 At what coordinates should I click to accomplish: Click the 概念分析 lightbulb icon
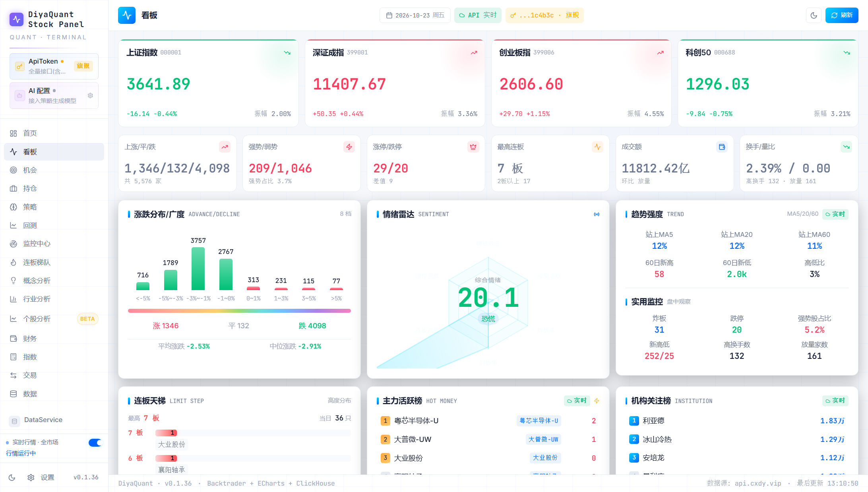click(x=14, y=281)
